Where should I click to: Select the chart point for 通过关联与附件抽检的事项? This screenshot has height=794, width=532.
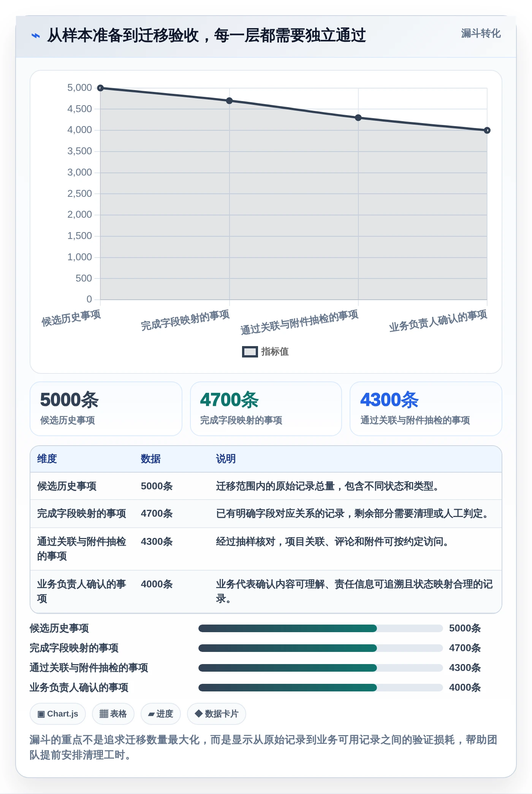[358, 118]
